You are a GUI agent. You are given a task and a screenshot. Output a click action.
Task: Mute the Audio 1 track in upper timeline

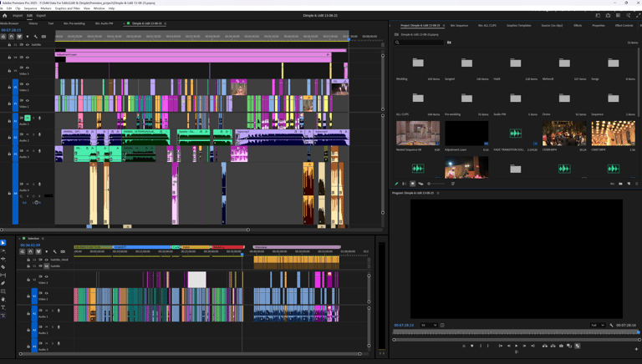28,119
